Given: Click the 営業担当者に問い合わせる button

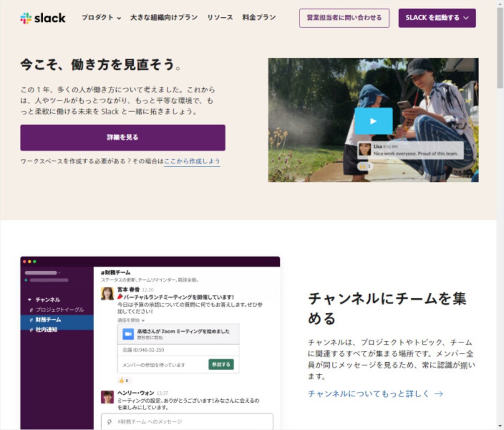Looking at the screenshot, I should (344, 18).
